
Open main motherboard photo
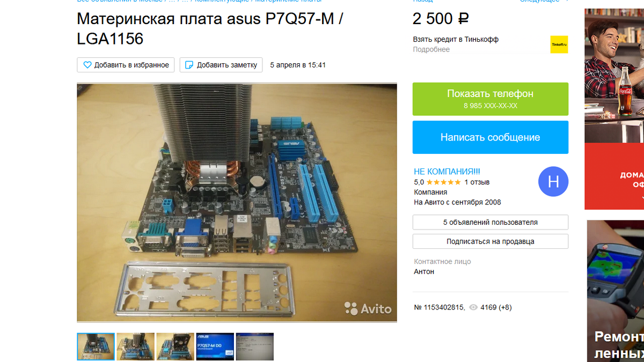point(237,203)
